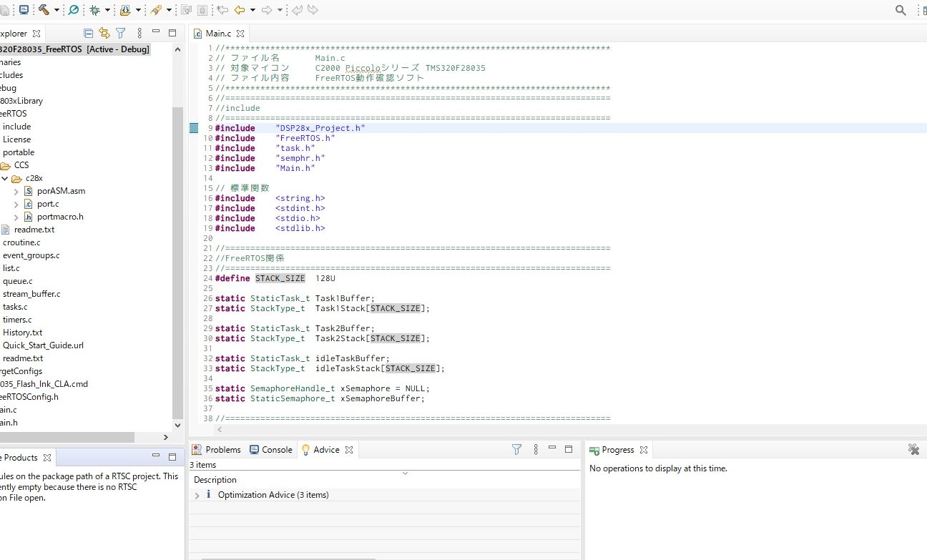
Task: Select event_groups.c in the tree
Action: pos(31,255)
